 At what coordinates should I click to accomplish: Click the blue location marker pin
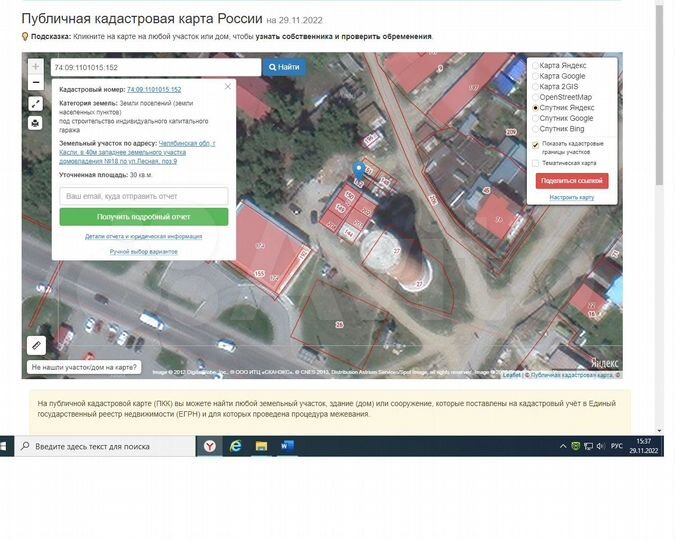coord(359,171)
